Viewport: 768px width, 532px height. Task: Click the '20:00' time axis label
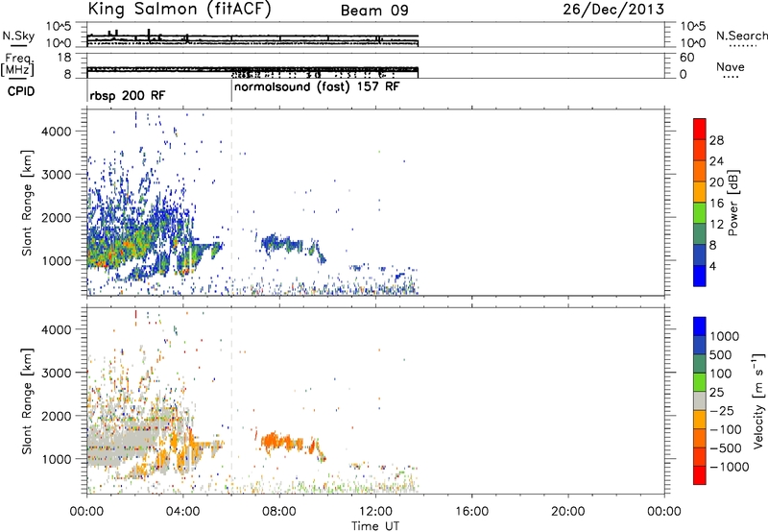[568, 512]
